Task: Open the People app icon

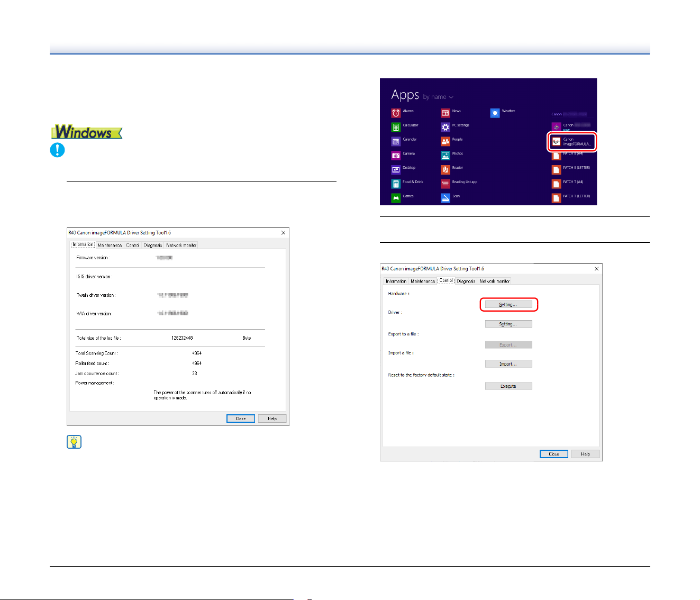Action: [446, 142]
